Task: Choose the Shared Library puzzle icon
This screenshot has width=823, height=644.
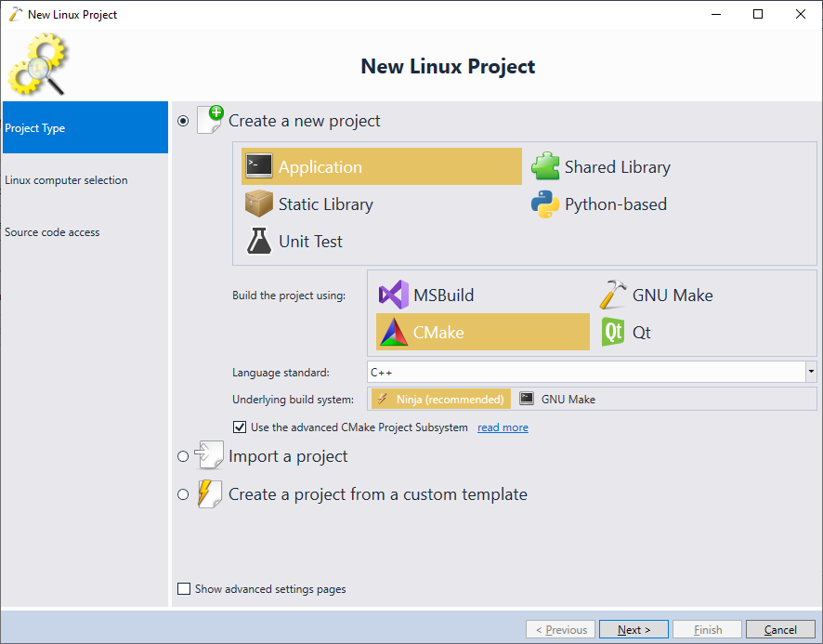Action: 545,166
